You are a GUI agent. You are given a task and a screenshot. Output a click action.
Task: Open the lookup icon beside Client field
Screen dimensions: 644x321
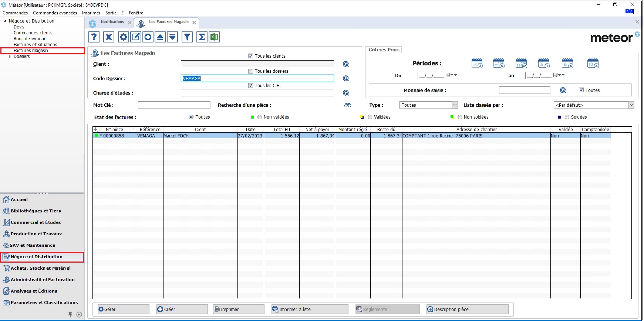[x=346, y=64]
